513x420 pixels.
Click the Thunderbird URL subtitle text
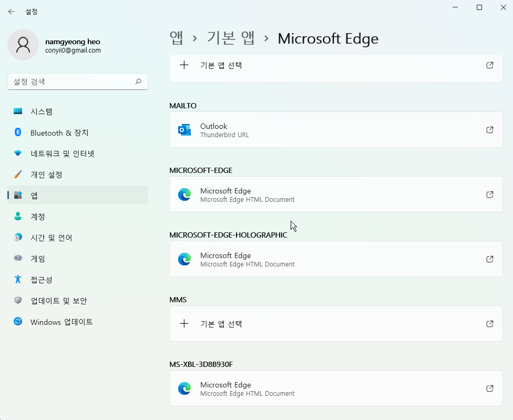coord(224,135)
